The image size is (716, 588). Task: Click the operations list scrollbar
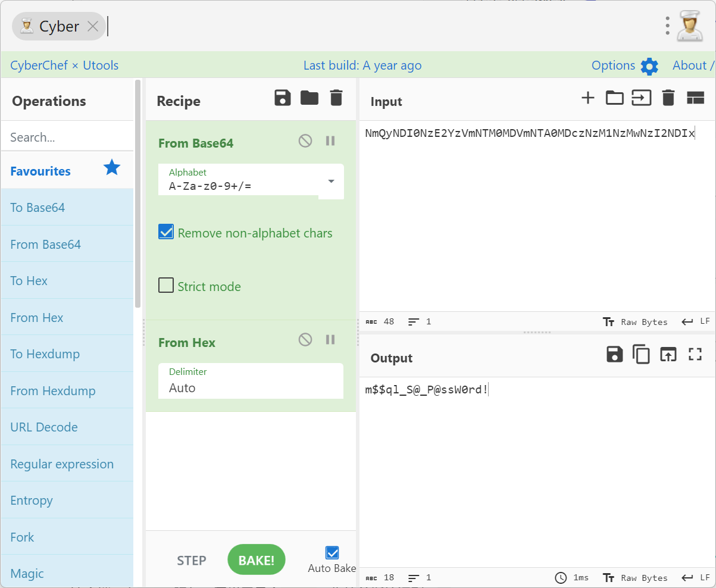[137, 193]
